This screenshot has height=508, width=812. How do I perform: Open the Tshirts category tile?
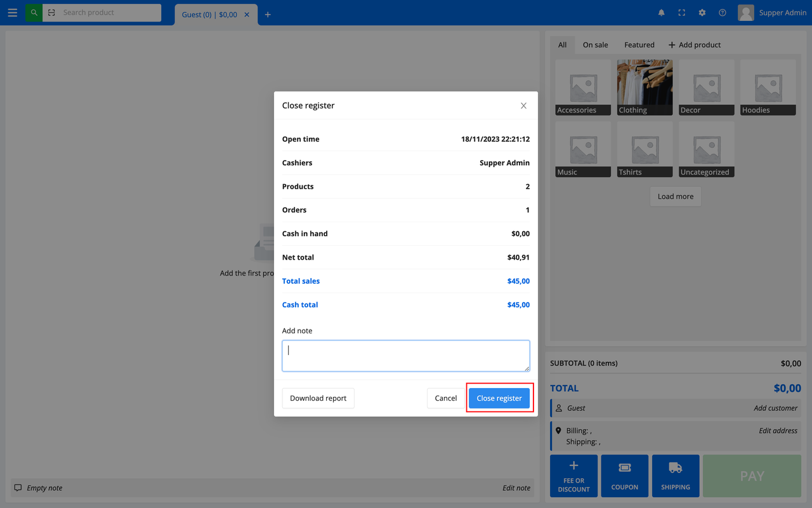pos(645,149)
